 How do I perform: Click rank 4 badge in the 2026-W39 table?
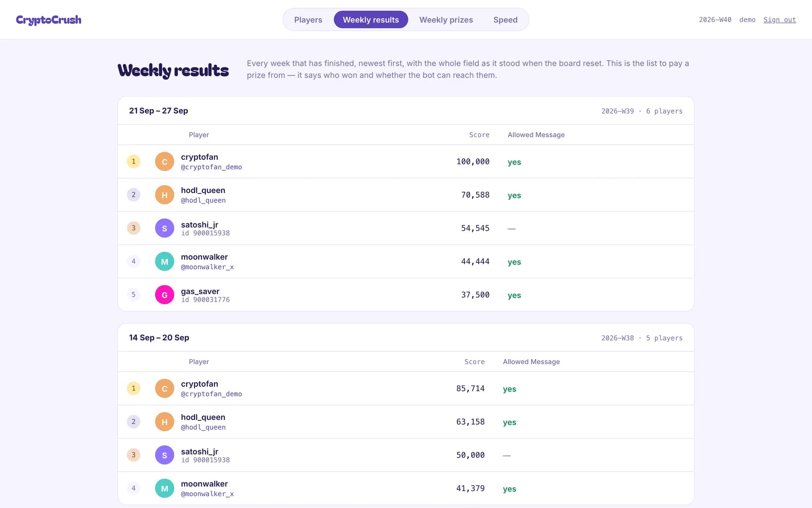click(134, 261)
